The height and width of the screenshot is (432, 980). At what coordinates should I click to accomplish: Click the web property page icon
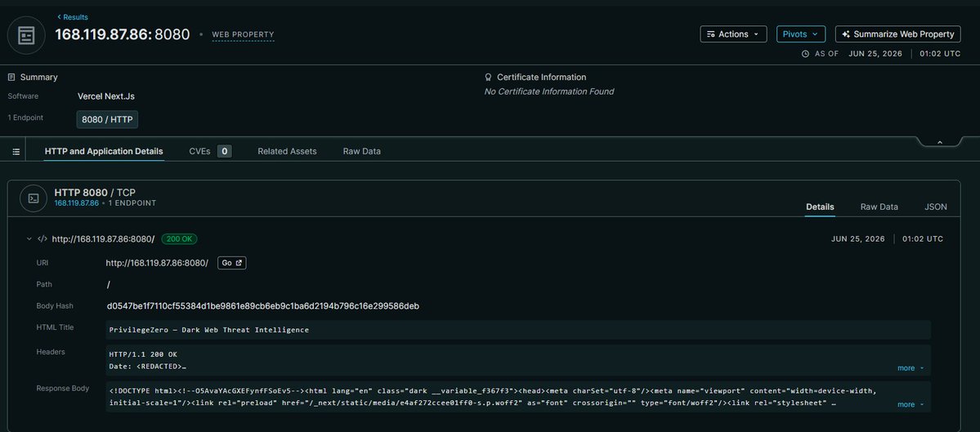pos(26,35)
